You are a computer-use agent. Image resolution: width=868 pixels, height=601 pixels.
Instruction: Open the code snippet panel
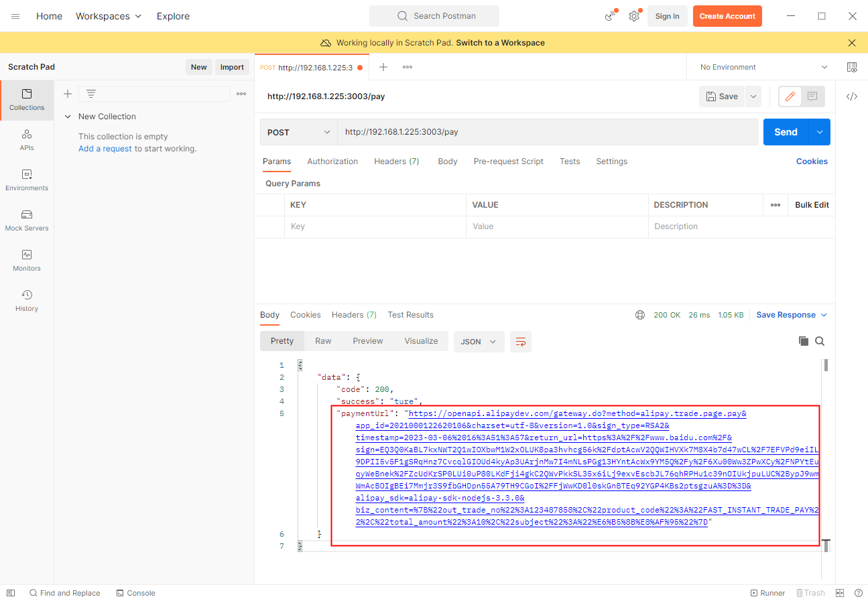pyautogui.click(x=852, y=96)
